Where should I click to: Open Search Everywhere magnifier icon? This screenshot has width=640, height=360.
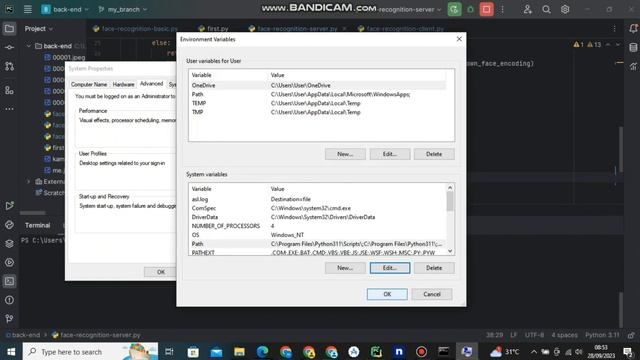pyautogui.click(x=547, y=9)
